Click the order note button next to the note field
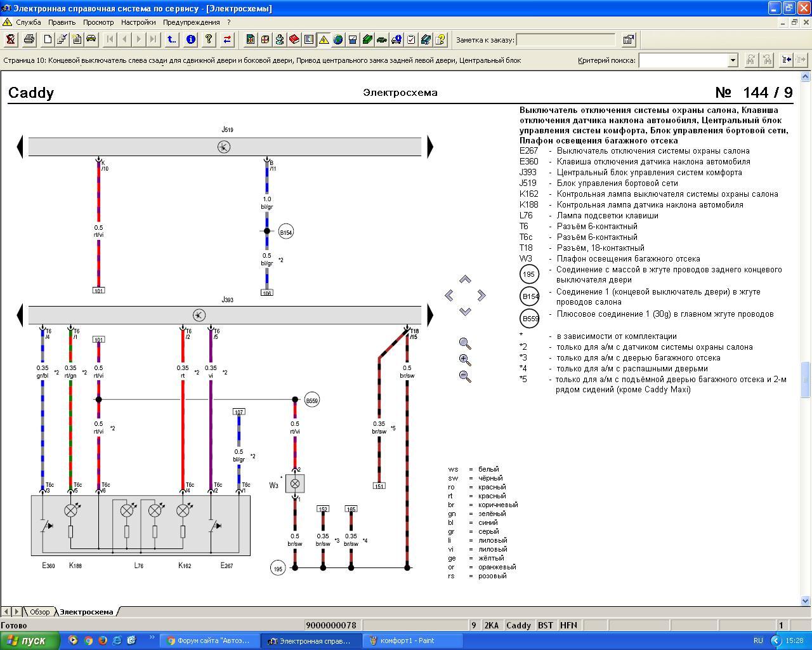This screenshot has height=650, width=812. pyautogui.click(x=629, y=39)
